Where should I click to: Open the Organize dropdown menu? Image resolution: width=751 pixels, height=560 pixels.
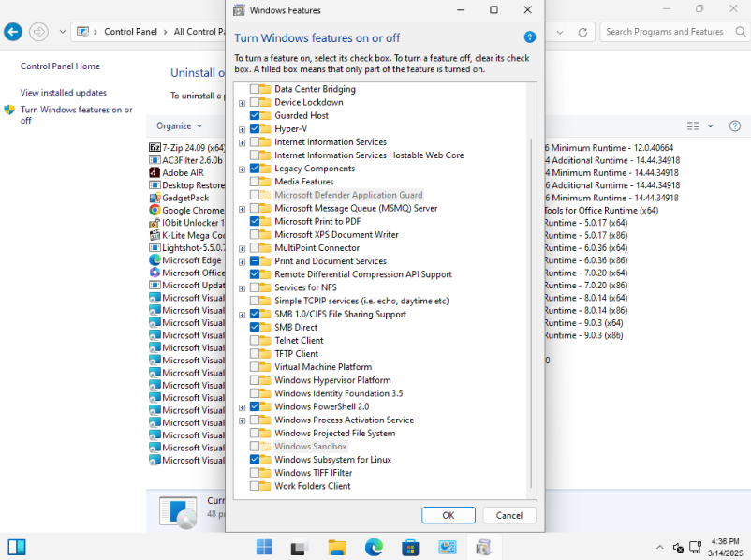179,125
